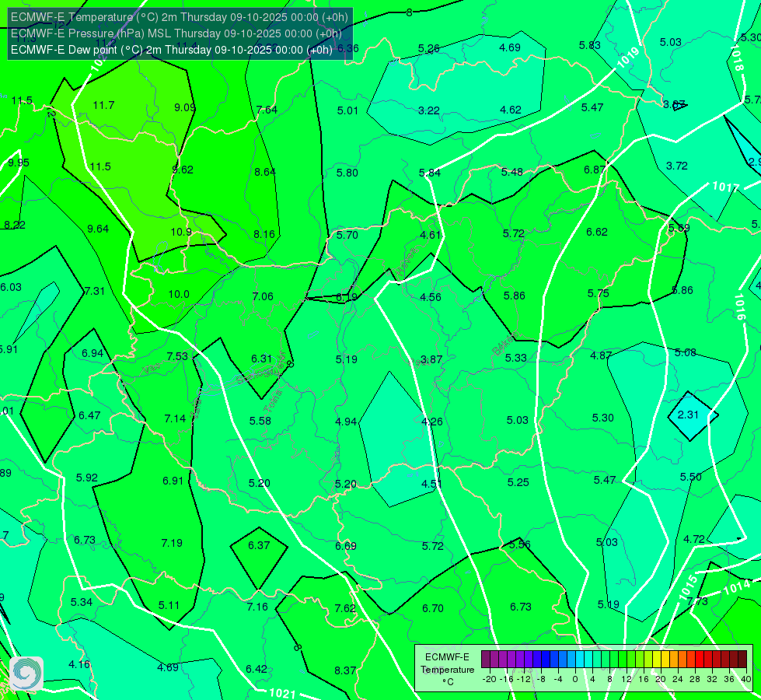
Task: Click the 6.62 temperature value
Action: click(x=596, y=232)
